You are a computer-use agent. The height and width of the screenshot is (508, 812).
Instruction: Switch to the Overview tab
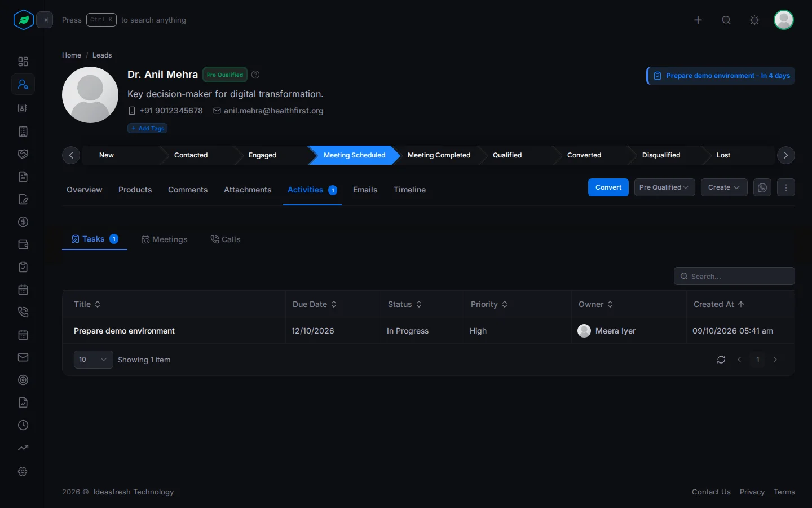[85, 190]
